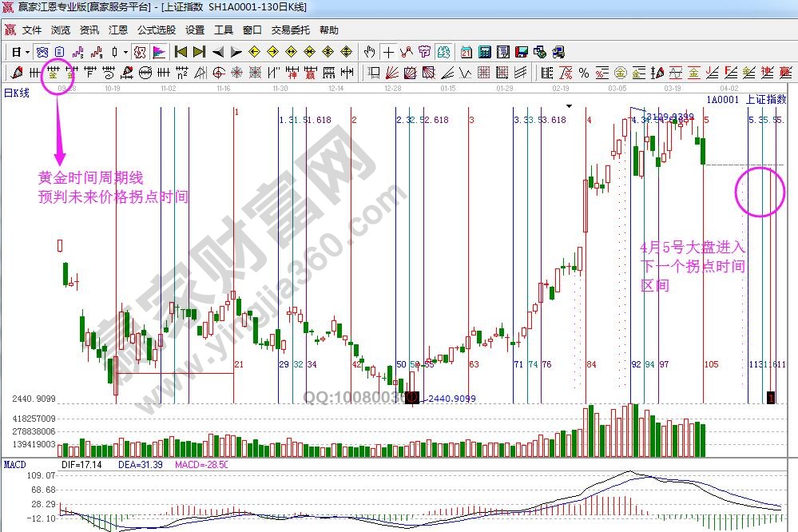Jump to last bar with skip-forward arrow
The image size is (798, 532).
[x=199, y=52]
